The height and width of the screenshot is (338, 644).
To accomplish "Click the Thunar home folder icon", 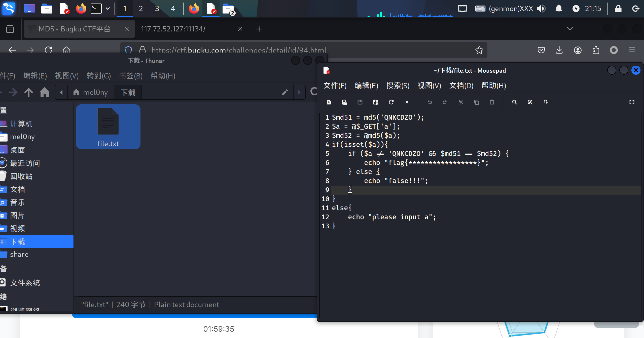I will [x=45, y=92].
